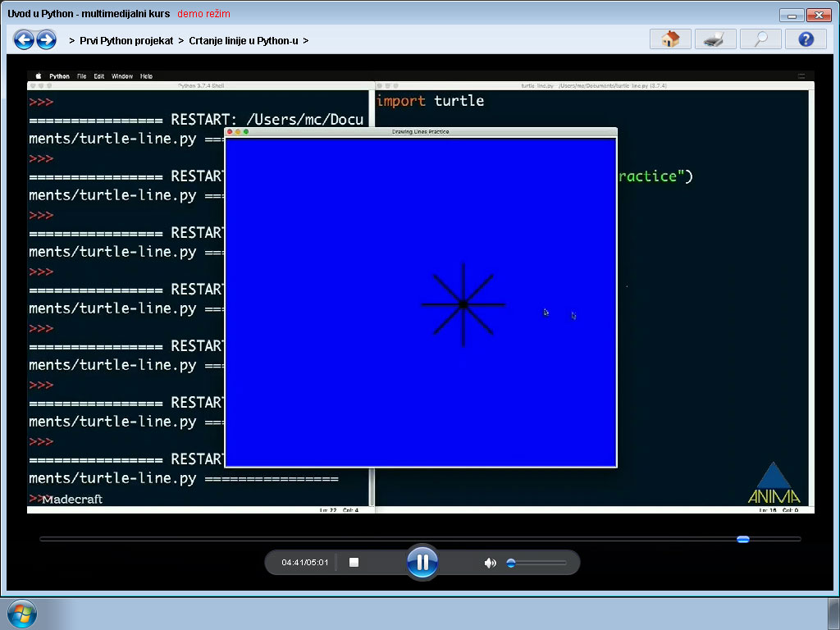The width and height of the screenshot is (840, 630).
Task: Click the video progress bar handle
Action: [x=742, y=539]
